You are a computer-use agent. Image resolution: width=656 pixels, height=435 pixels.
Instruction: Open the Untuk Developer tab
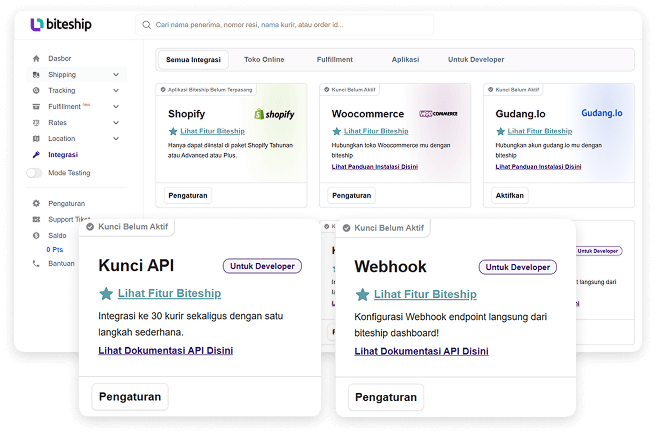tap(476, 60)
